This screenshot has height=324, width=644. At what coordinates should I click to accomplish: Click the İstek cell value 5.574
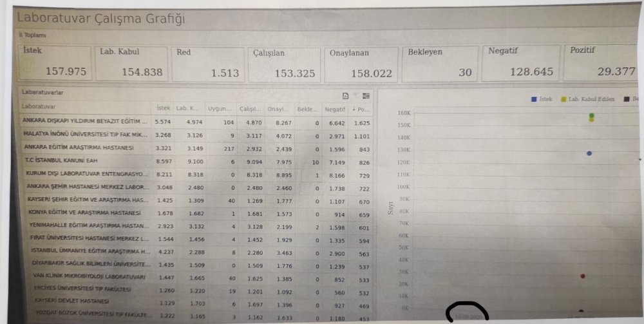point(163,122)
